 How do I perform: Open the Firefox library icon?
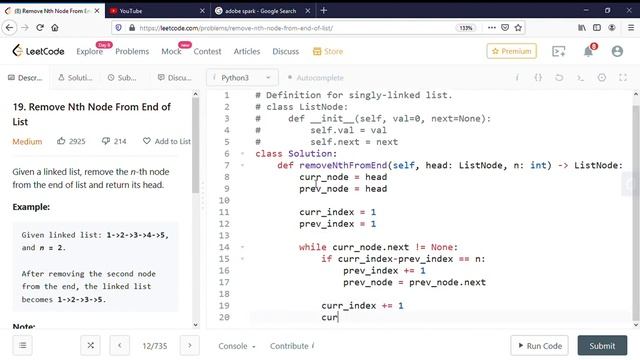[x=582, y=28]
